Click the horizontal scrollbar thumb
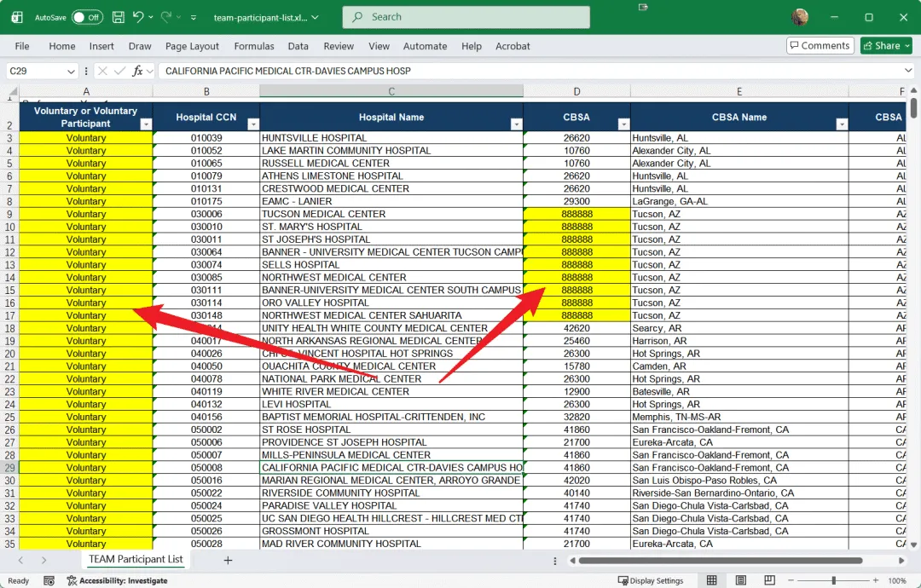The image size is (921, 588). [x=720, y=561]
